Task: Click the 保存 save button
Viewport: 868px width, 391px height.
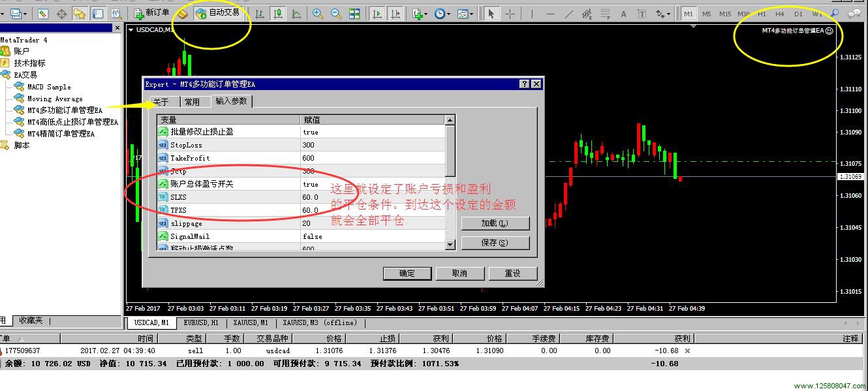Action: click(x=495, y=243)
